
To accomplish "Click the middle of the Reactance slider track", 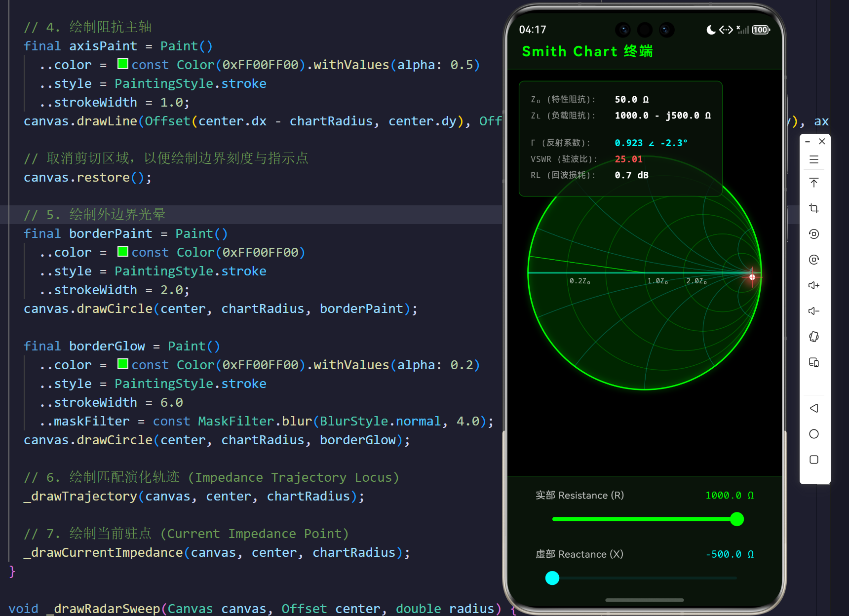I will [645, 578].
